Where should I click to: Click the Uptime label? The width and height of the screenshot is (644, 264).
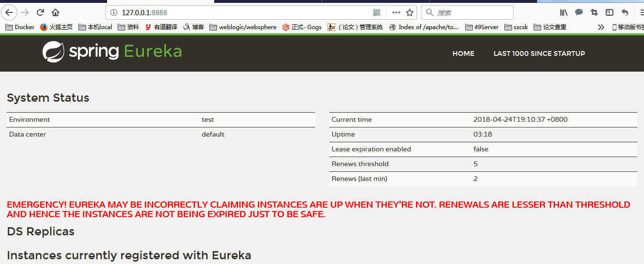[x=343, y=134]
